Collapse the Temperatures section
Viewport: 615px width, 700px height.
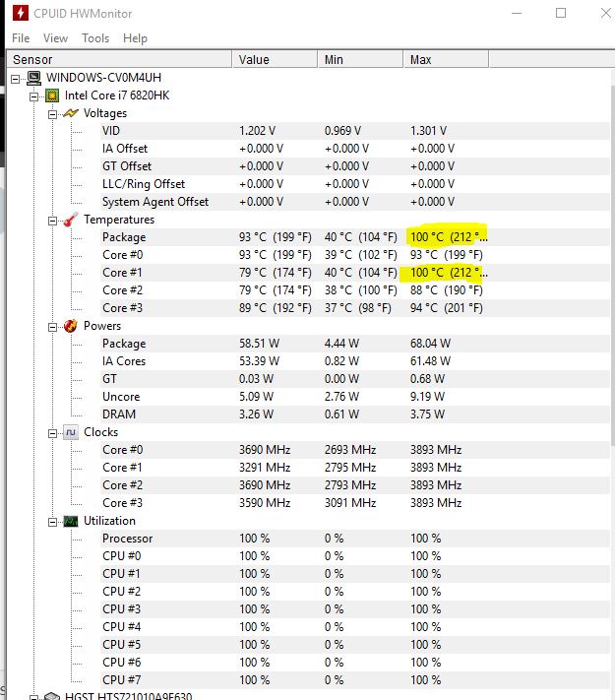(x=53, y=221)
